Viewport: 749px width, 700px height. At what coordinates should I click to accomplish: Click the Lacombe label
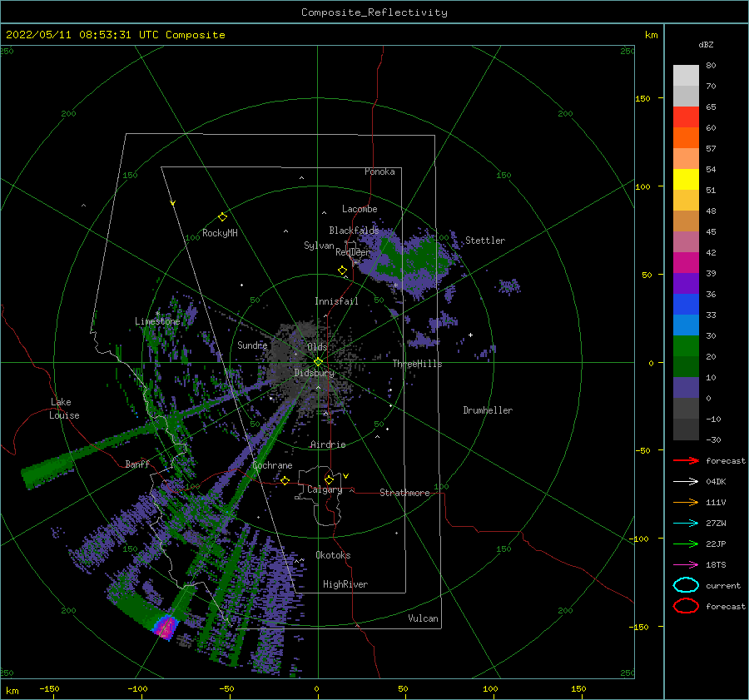tap(360, 209)
